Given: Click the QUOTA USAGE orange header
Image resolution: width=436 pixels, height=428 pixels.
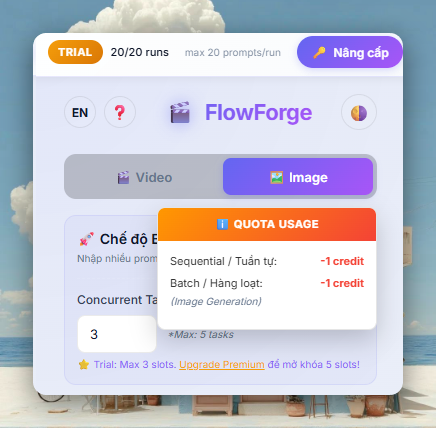Looking at the screenshot, I should [x=267, y=224].
